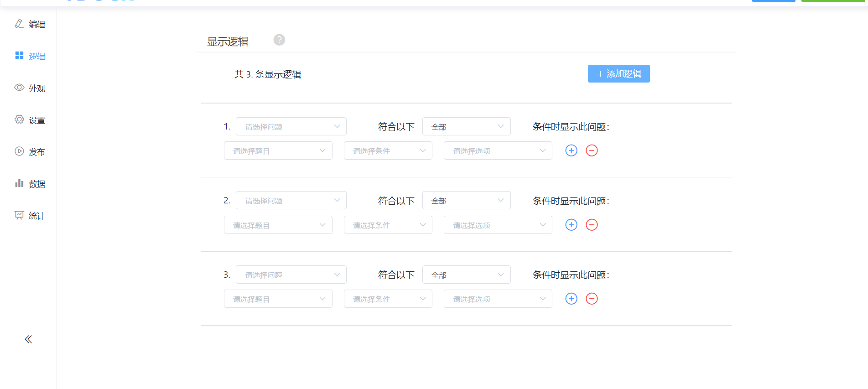Add a condition with plus icon in logic 2
Screen dimensions: 868x389
tap(571, 225)
